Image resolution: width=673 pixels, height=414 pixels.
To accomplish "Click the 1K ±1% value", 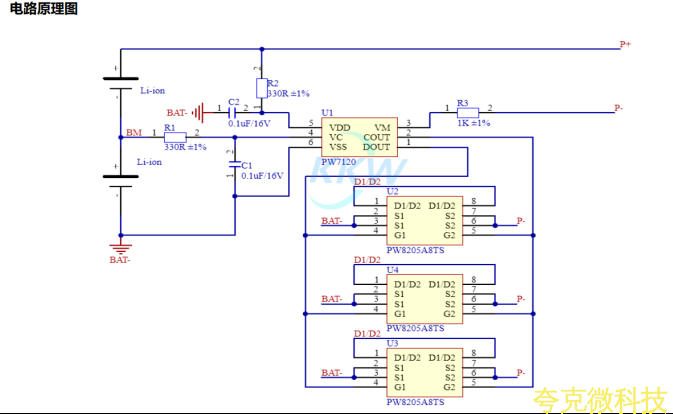I will 473,123.
